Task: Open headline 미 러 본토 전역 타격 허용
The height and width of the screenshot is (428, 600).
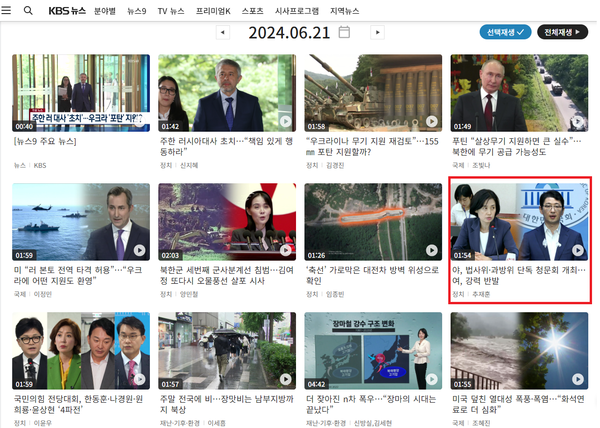Action: [78, 275]
